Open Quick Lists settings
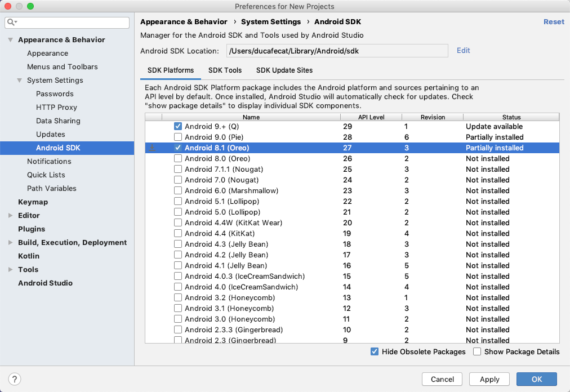Screen dimensions: 570x392 click(x=46, y=175)
